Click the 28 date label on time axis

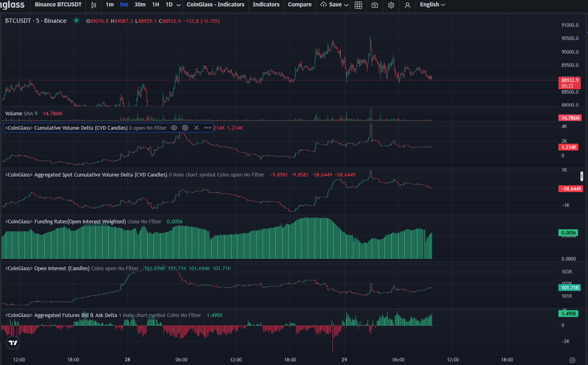click(128, 360)
